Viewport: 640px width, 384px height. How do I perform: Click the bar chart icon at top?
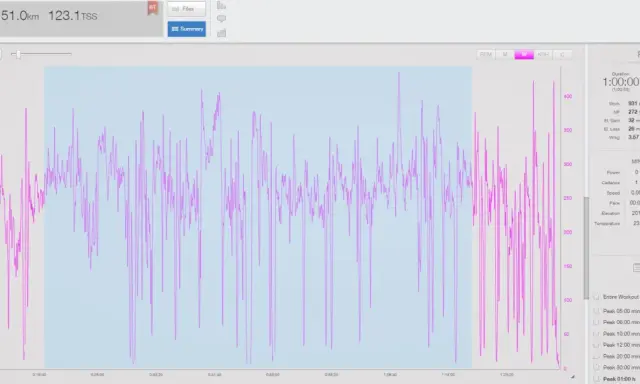221,5
